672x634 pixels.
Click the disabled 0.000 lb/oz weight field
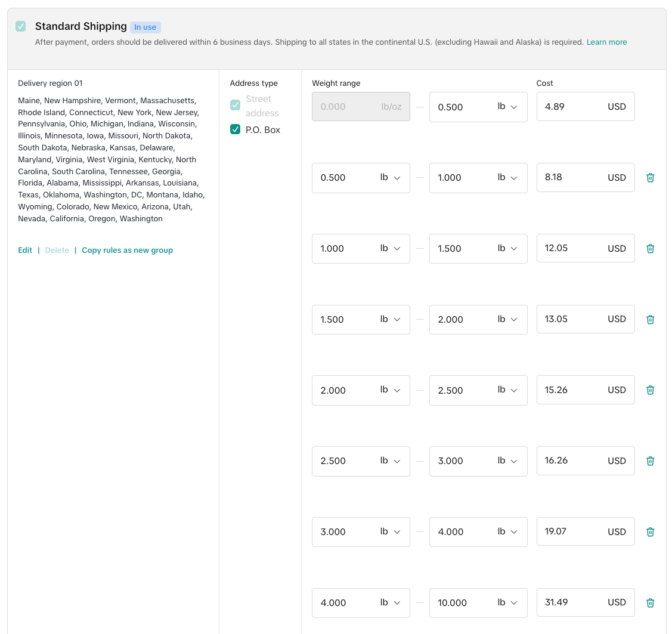point(361,107)
